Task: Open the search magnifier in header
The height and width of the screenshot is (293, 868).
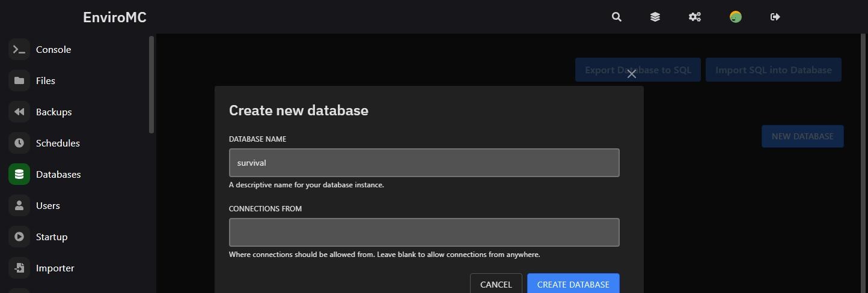Action: click(616, 17)
